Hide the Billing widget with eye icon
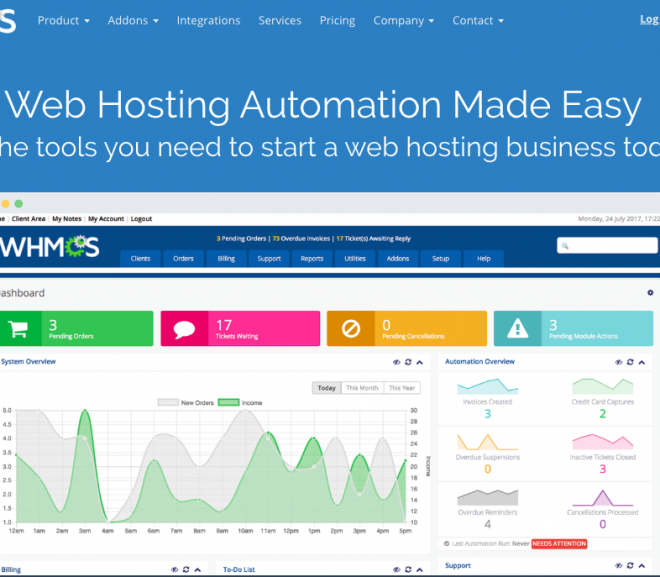 [x=175, y=569]
